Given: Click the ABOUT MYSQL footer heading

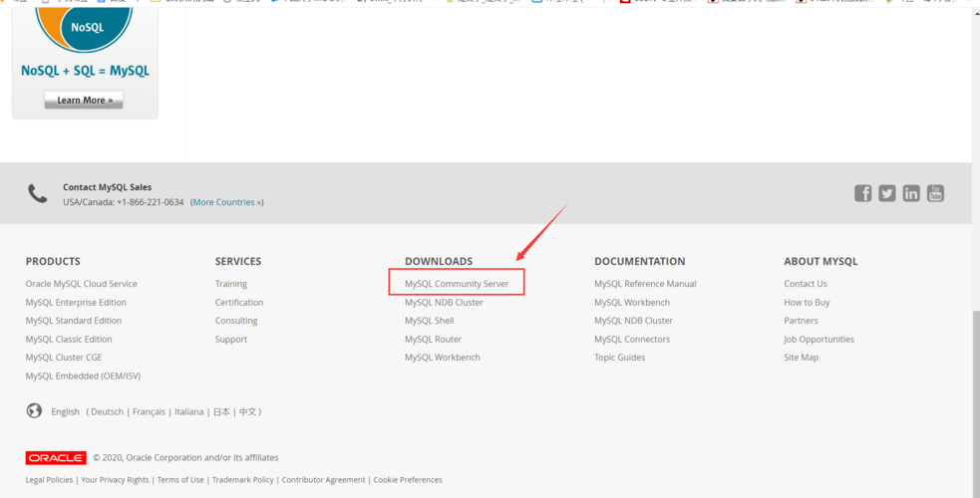Looking at the screenshot, I should [x=820, y=262].
